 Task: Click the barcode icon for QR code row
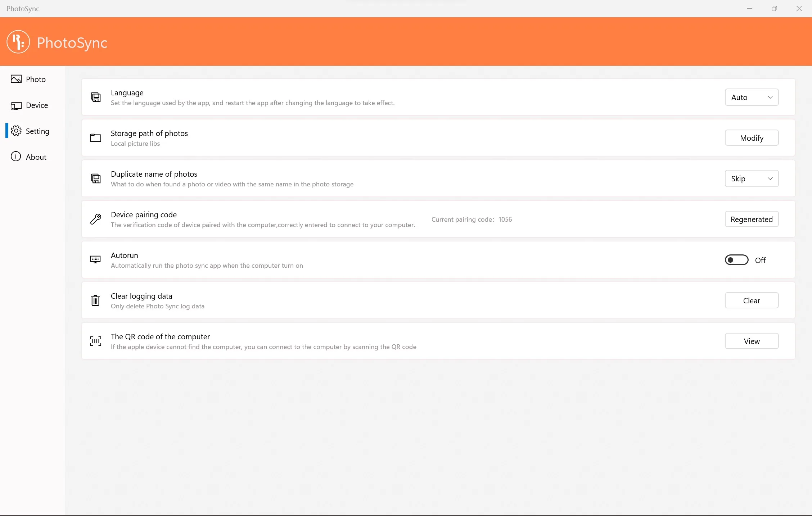click(x=96, y=341)
